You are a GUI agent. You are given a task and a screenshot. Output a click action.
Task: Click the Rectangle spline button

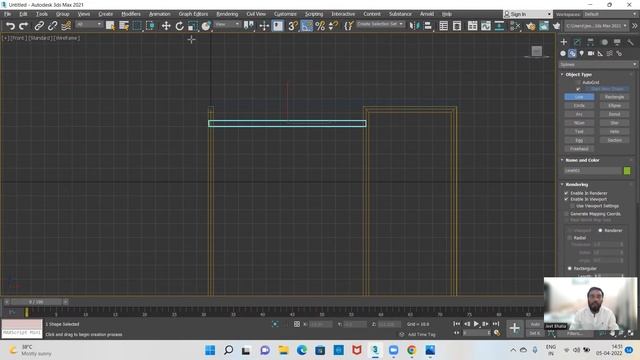tap(614, 97)
